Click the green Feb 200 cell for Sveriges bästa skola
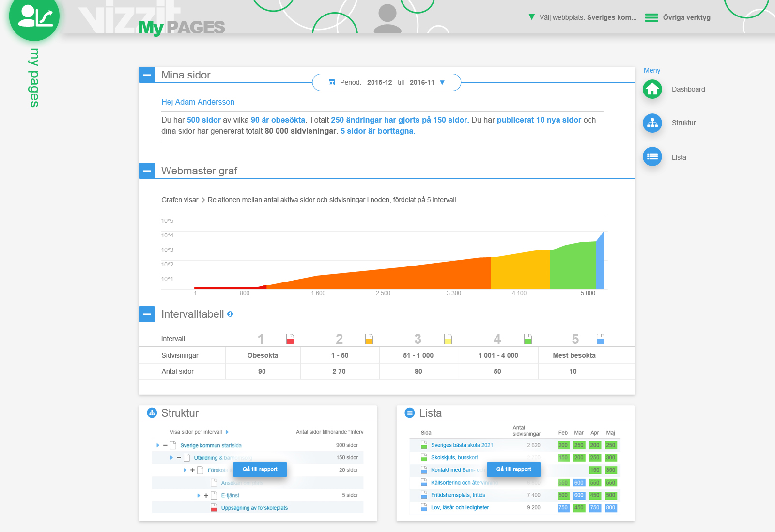 coord(563,445)
